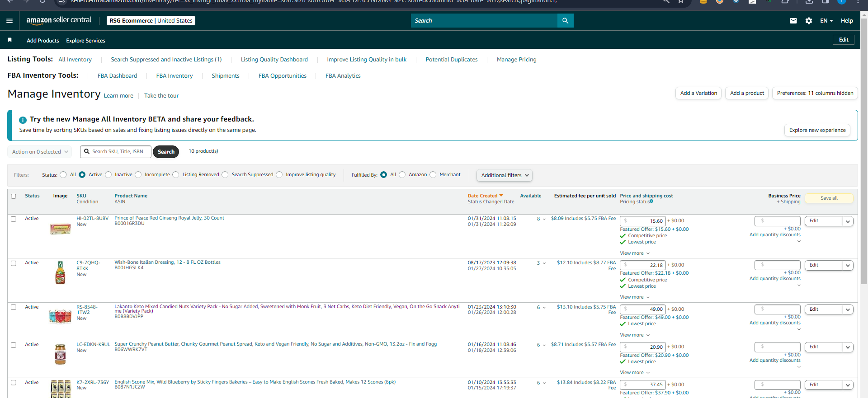The height and width of the screenshot is (398, 868).
Task: Open the Shipments tab
Action: (226, 76)
